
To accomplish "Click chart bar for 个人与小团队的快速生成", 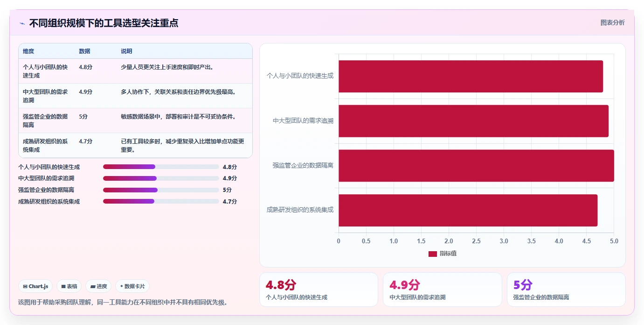I will [x=471, y=76].
